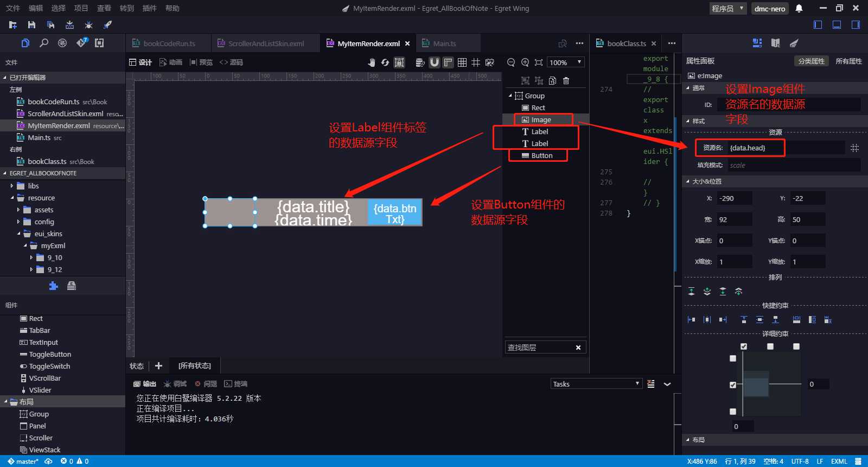Image resolution: width=868 pixels, height=467 pixels.
Task: Click the data source edit icon
Action: [420, 62]
